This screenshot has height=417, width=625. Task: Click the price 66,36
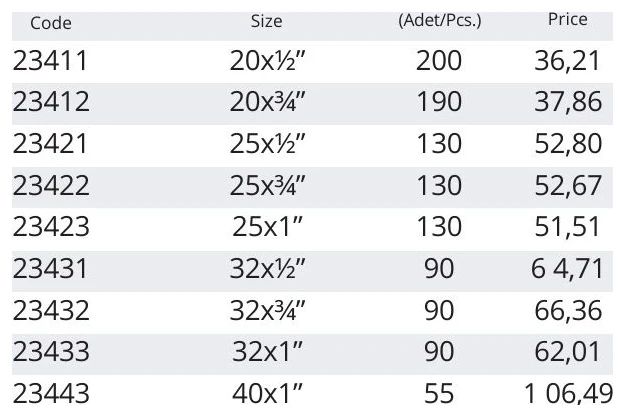tap(568, 310)
